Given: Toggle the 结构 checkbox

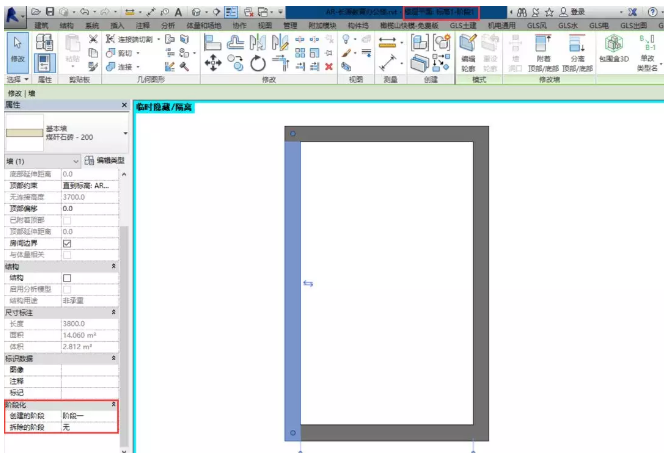Looking at the screenshot, I should pyautogui.click(x=67, y=278).
